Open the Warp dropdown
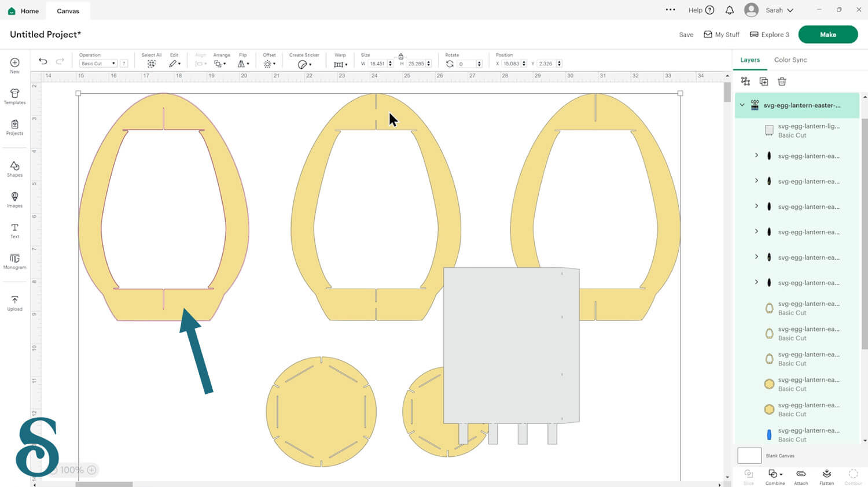The width and height of the screenshot is (868, 487). click(x=340, y=64)
